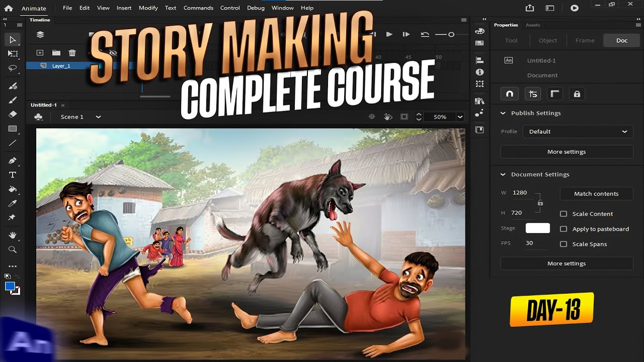Open the Profile Default dropdown
Image resolution: width=644 pixels, height=362 pixels.
(x=578, y=131)
